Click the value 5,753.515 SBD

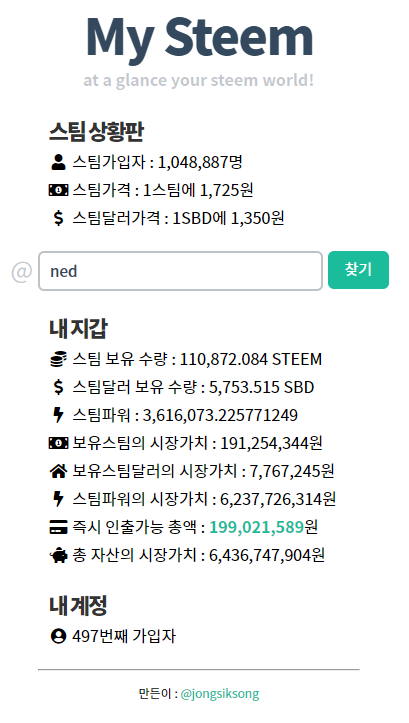coord(261,387)
